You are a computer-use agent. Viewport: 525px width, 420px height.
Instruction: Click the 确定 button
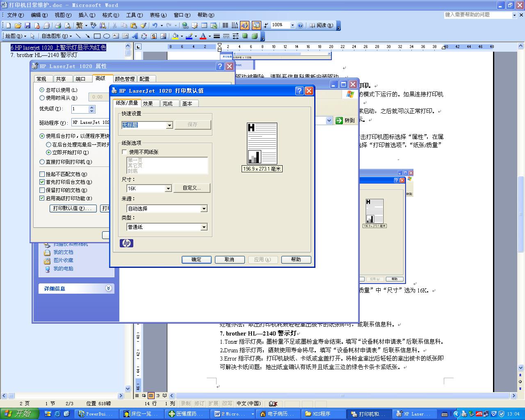pos(196,260)
